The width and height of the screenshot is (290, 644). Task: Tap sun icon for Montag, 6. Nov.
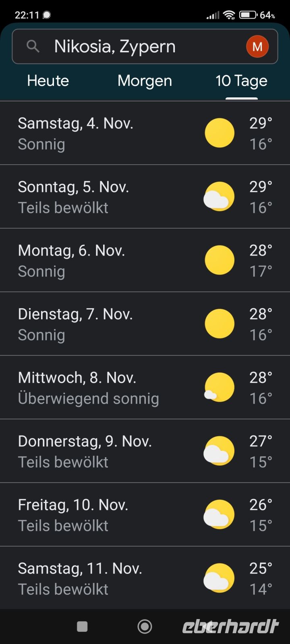click(220, 260)
